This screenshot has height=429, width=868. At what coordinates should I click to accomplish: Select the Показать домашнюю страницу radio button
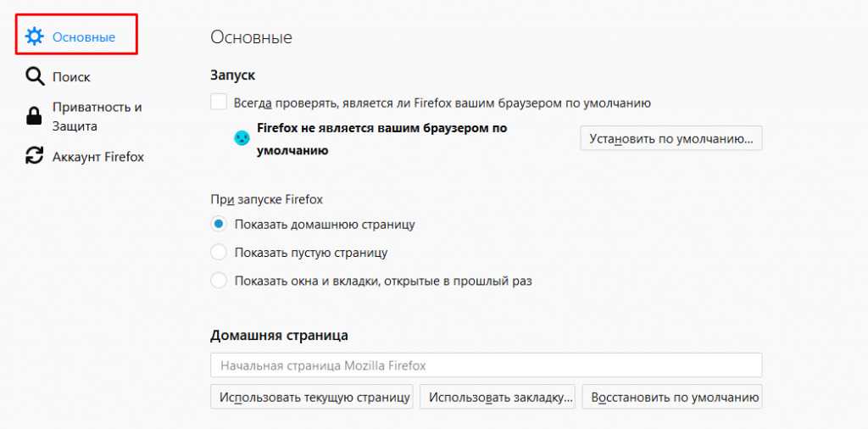219,225
